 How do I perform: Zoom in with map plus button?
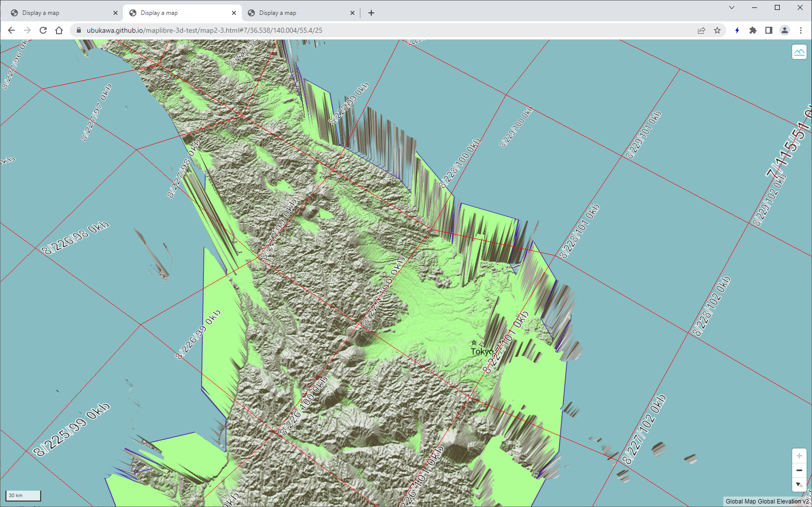pyautogui.click(x=799, y=455)
